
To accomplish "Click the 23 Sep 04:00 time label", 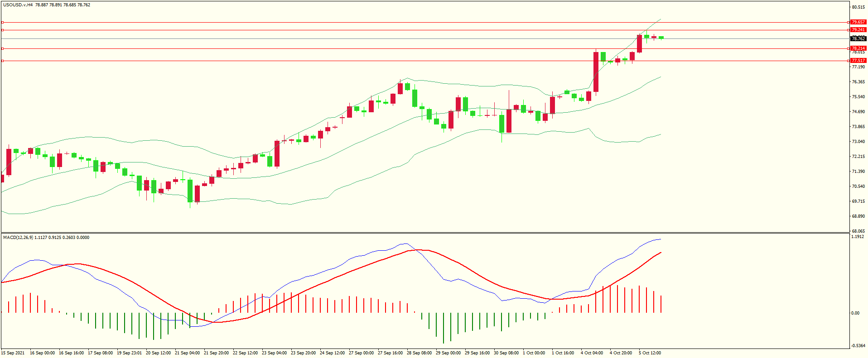I will click(x=274, y=353).
